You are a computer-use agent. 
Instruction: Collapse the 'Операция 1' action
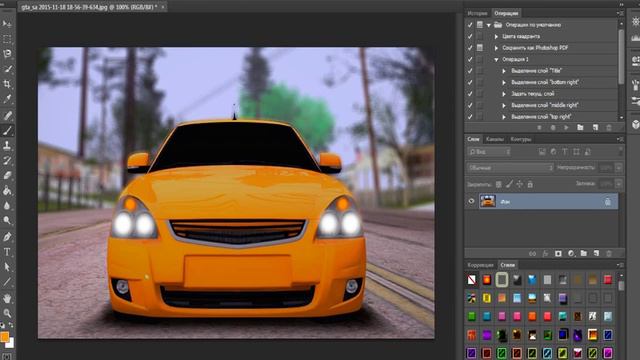[x=496, y=59]
